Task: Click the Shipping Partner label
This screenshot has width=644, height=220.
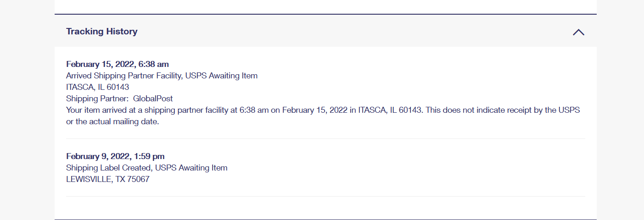Action: (97, 99)
